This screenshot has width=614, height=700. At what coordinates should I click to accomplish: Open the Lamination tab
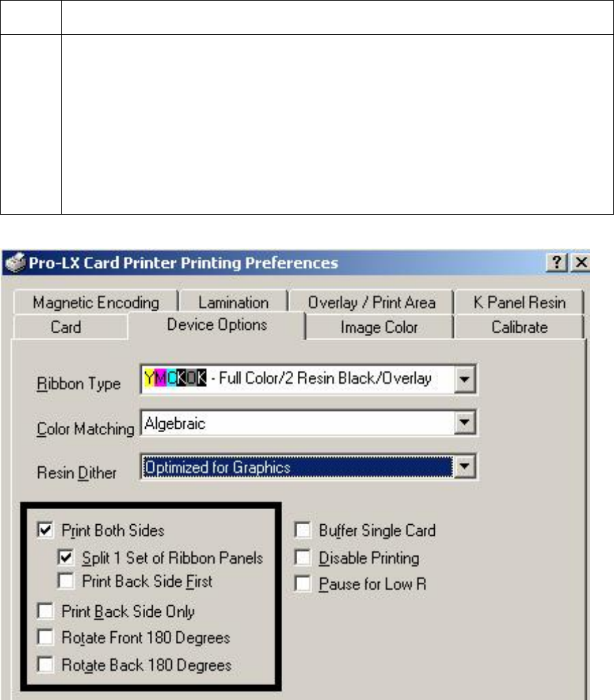233,302
